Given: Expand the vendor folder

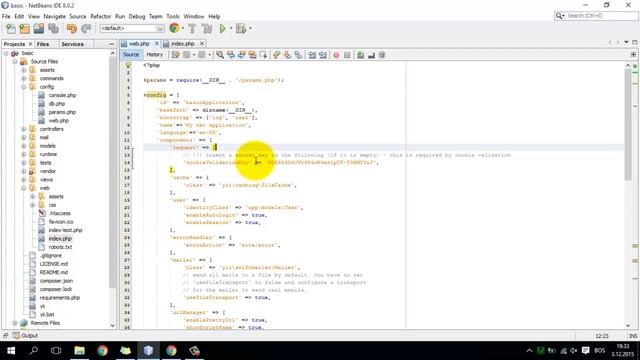Looking at the screenshot, I should (x=24, y=171).
